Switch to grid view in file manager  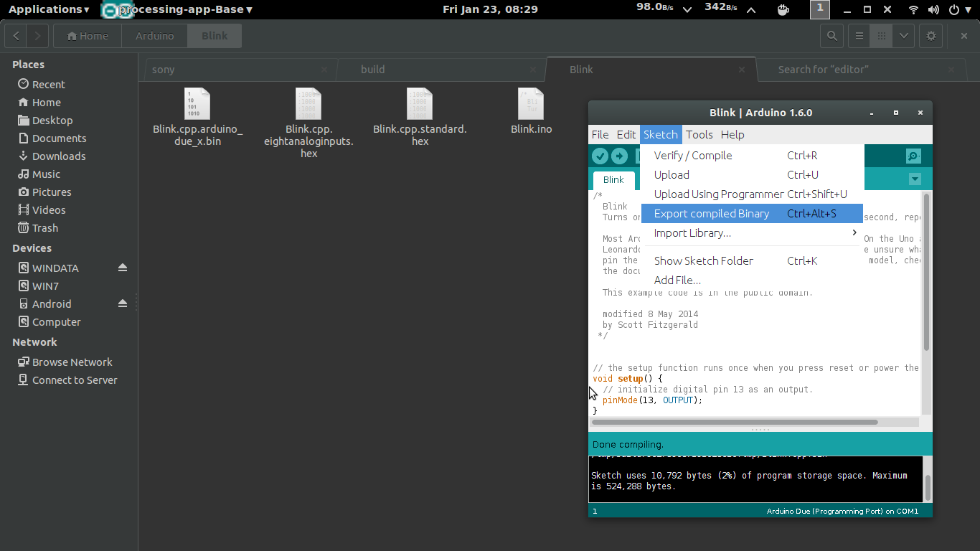pyautogui.click(x=881, y=36)
